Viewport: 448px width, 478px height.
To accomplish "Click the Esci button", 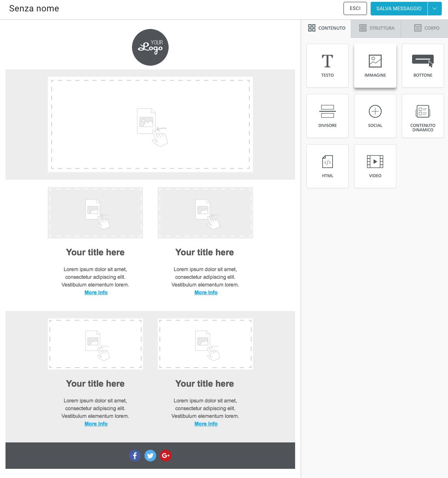I will pyautogui.click(x=355, y=8).
